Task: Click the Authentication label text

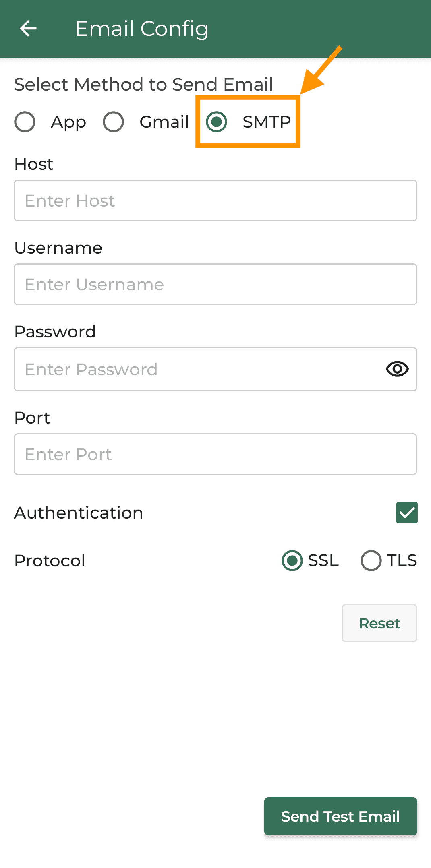Action: pyautogui.click(x=79, y=512)
